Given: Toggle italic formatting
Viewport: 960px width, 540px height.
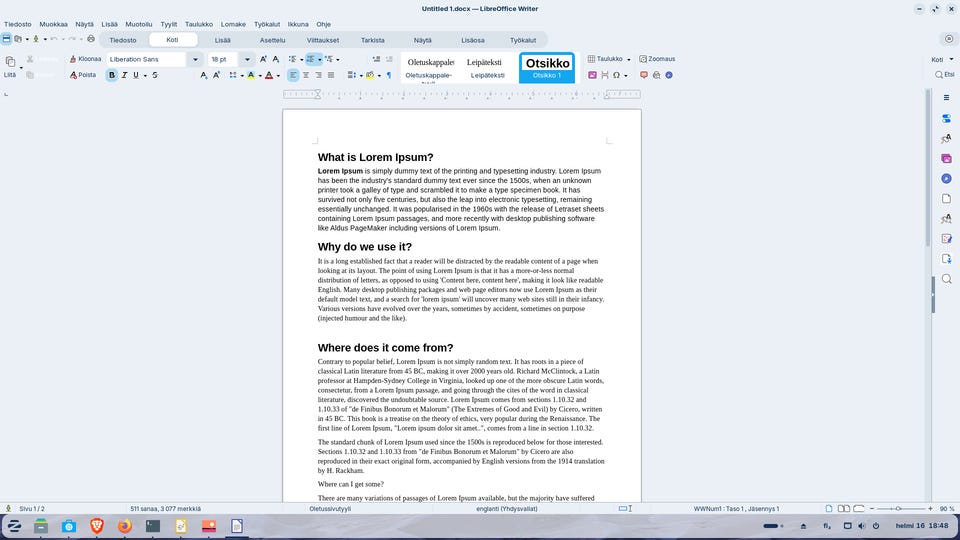Looking at the screenshot, I should click(125, 75).
